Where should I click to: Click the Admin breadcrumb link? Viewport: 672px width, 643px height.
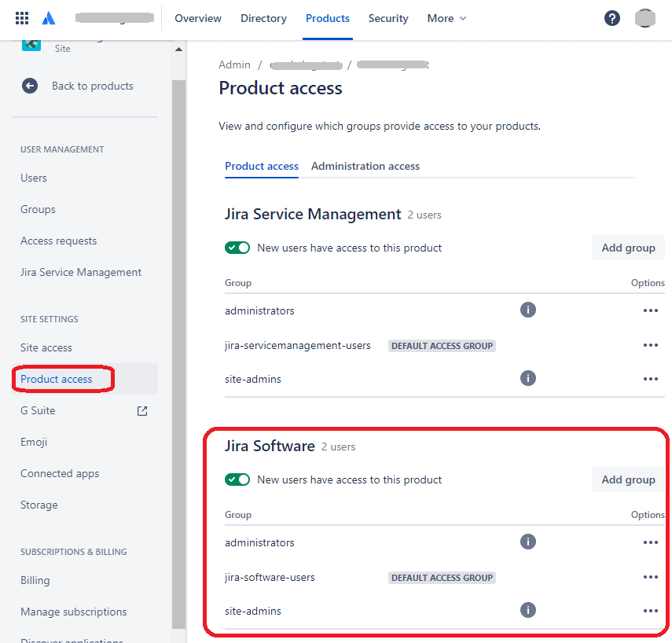tap(234, 64)
